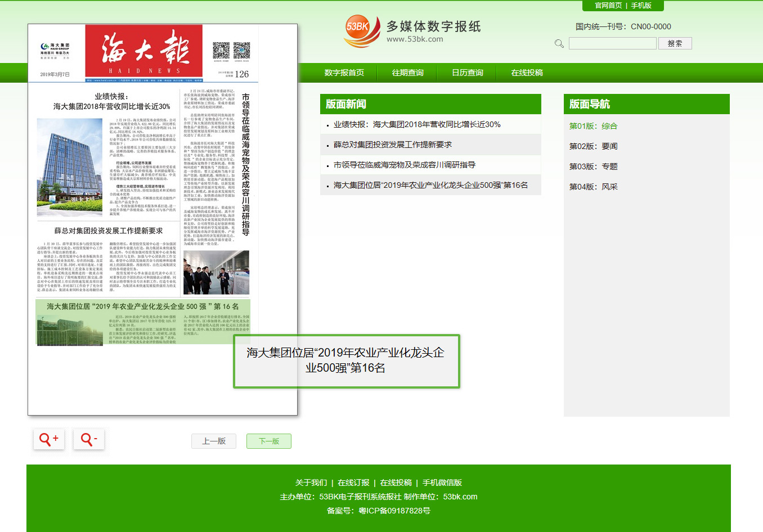Image resolution: width=763 pixels, height=532 pixels.
Task: Click headline 薛总对集团投资发展工作提新要求 on newspaper page
Action: (x=109, y=231)
